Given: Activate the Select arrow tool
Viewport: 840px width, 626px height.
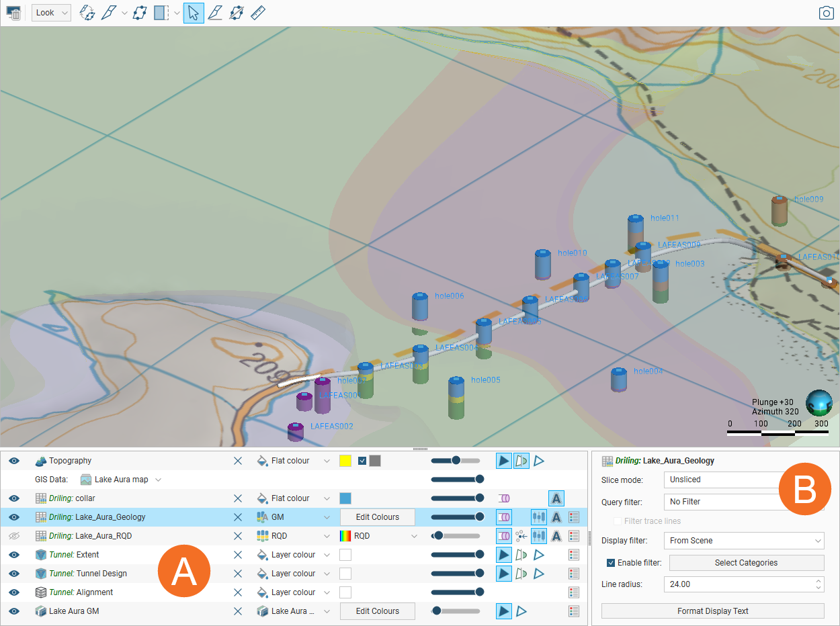Looking at the screenshot, I should [x=194, y=13].
